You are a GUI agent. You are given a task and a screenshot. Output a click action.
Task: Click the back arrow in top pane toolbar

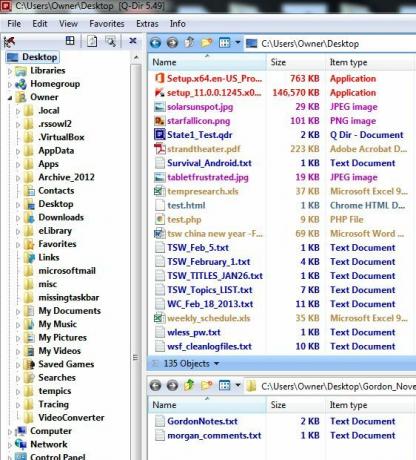click(x=155, y=43)
